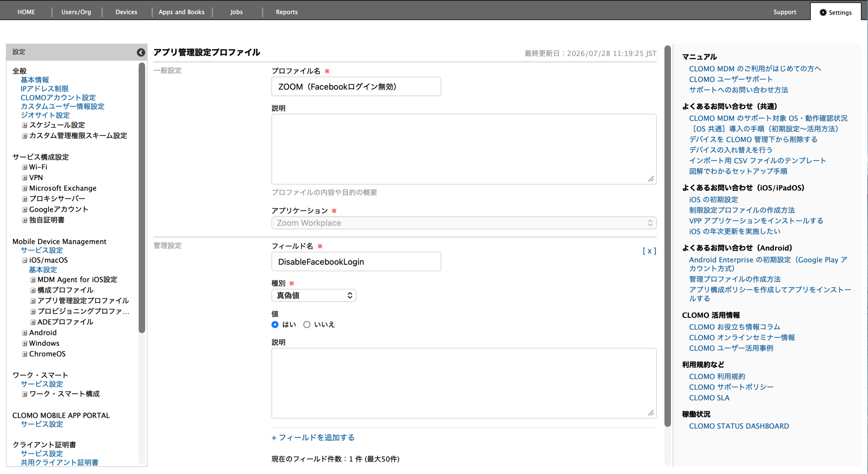Open the Jobs tab
The width and height of the screenshot is (868, 474).
coord(236,12)
